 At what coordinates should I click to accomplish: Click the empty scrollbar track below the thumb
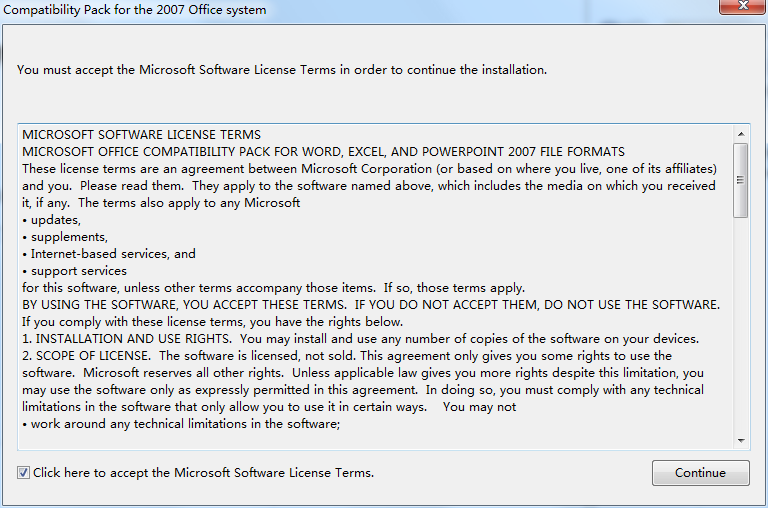(741, 330)
